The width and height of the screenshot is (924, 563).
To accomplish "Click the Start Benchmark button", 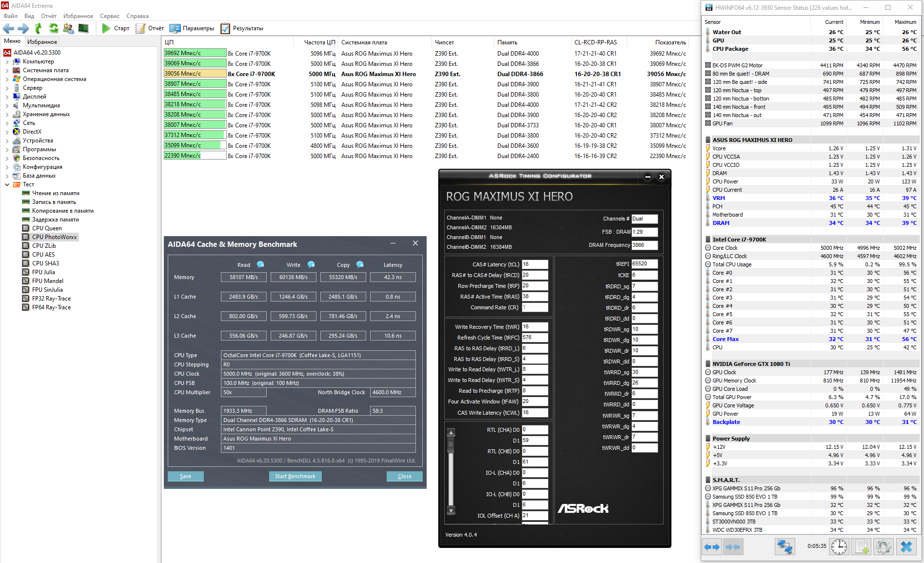I will 295,476.
